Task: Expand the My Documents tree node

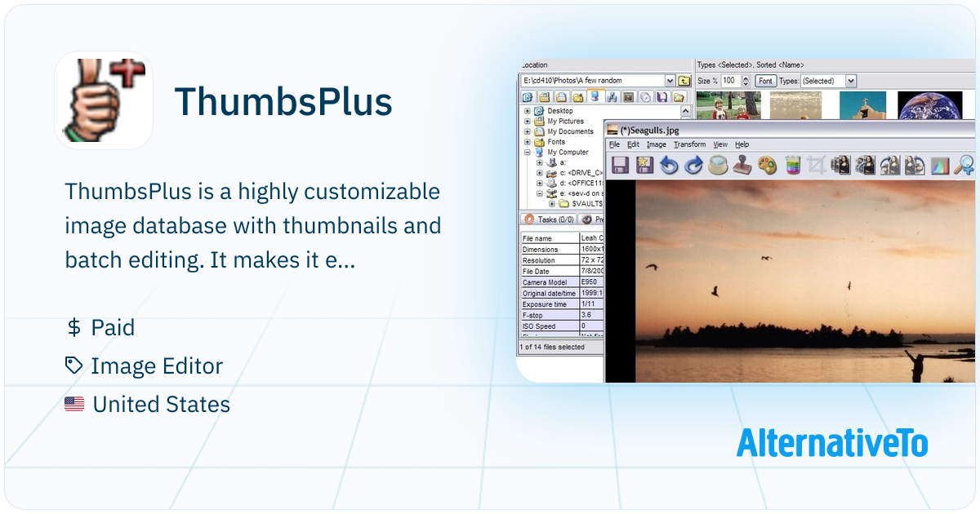Action: pos(528,131)
